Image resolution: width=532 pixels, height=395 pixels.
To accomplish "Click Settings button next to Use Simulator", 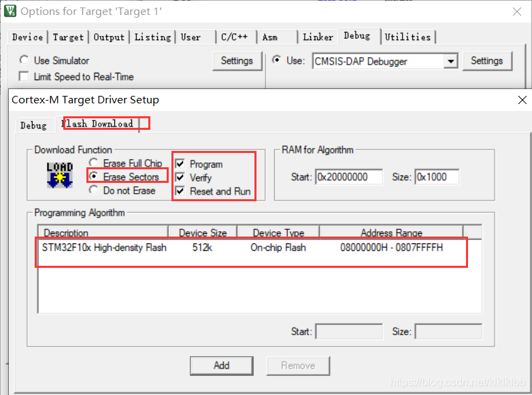I will coord(237,61).
